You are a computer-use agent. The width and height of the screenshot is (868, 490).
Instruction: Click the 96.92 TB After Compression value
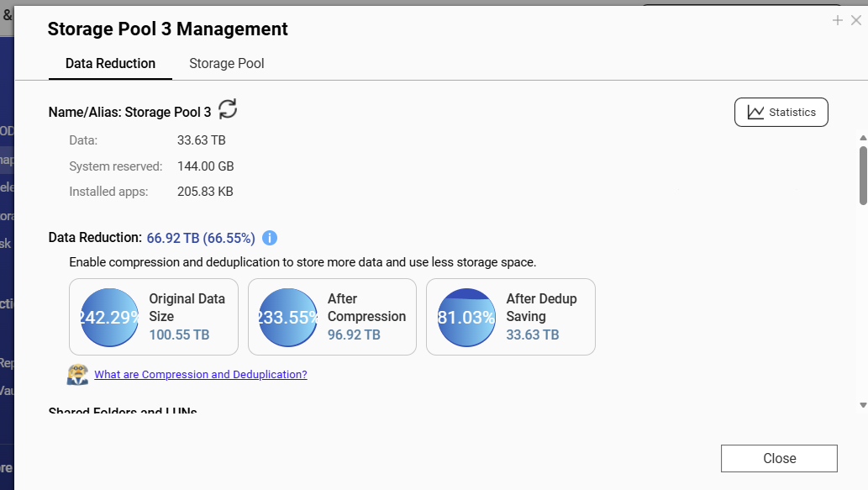click(x=354, y=335)
